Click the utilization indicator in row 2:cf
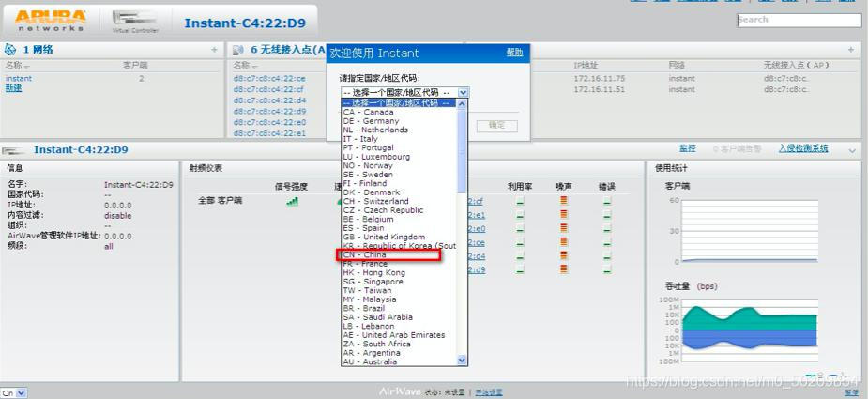868x399 pixels. pos(520,201)
